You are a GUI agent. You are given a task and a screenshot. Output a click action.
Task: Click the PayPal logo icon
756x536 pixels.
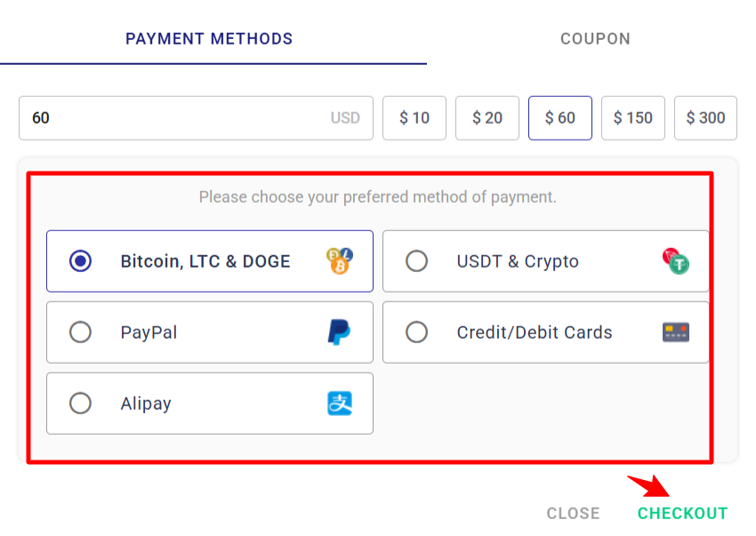coord(339,332)
